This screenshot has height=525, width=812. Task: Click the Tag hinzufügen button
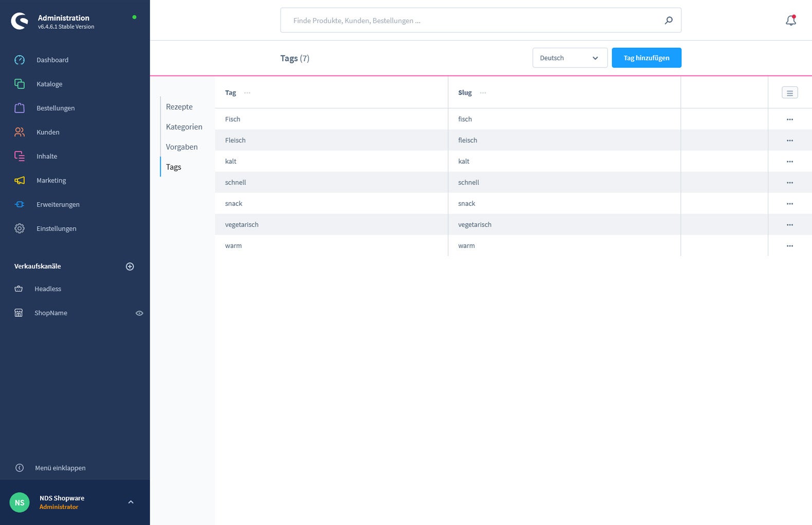point(647,58)
